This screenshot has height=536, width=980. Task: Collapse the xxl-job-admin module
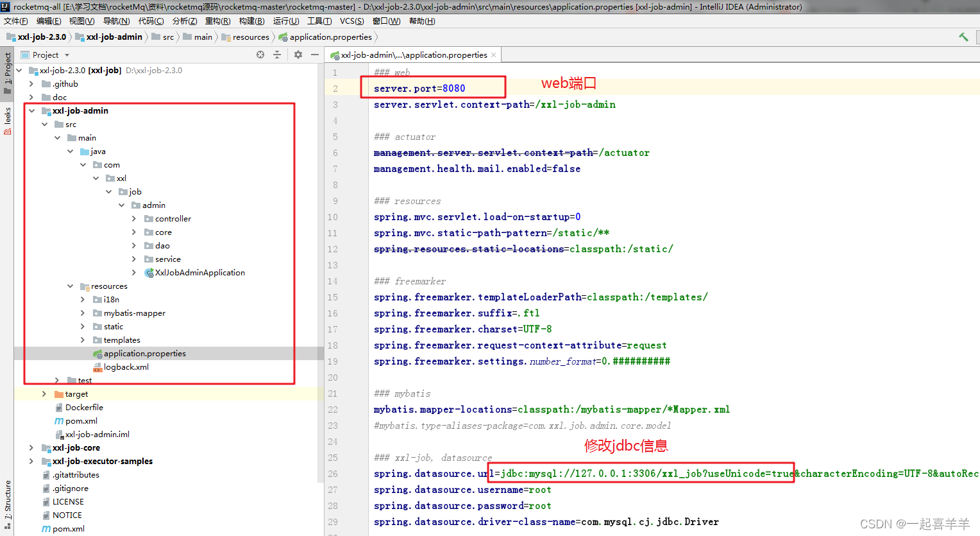coord(31,111)
